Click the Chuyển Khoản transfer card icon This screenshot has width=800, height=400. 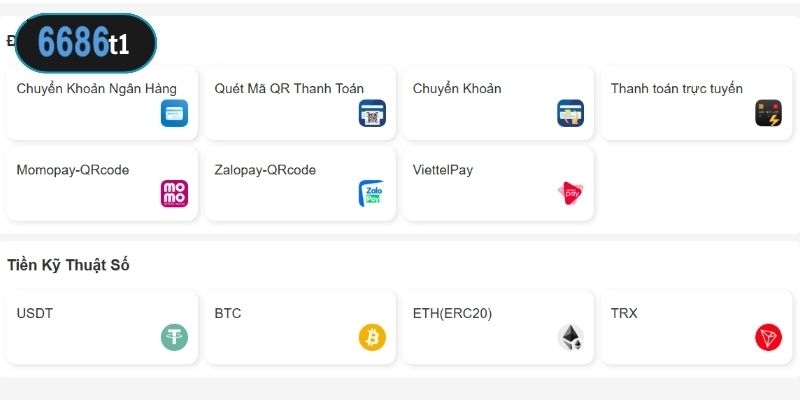point(570,113)
